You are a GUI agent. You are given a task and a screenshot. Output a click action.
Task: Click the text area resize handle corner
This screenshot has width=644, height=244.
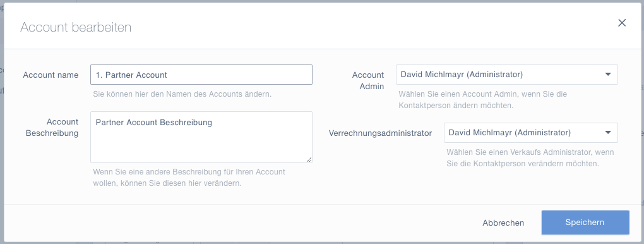pos(309,160)
